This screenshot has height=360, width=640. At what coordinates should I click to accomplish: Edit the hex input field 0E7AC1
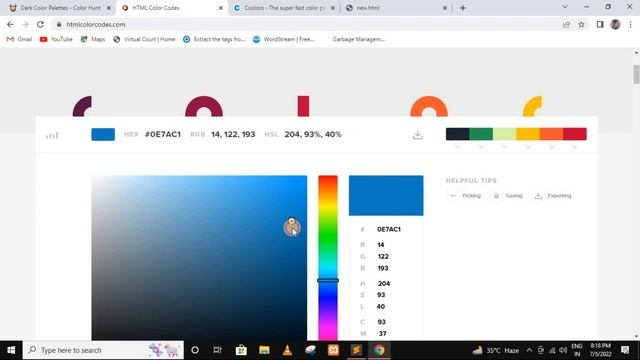click(389, 229)
